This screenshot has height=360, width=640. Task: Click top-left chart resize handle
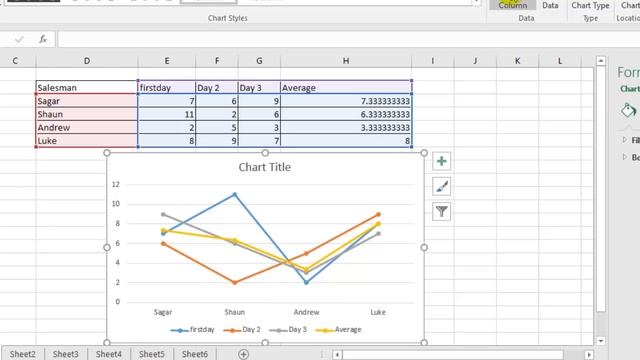point(107,153)
